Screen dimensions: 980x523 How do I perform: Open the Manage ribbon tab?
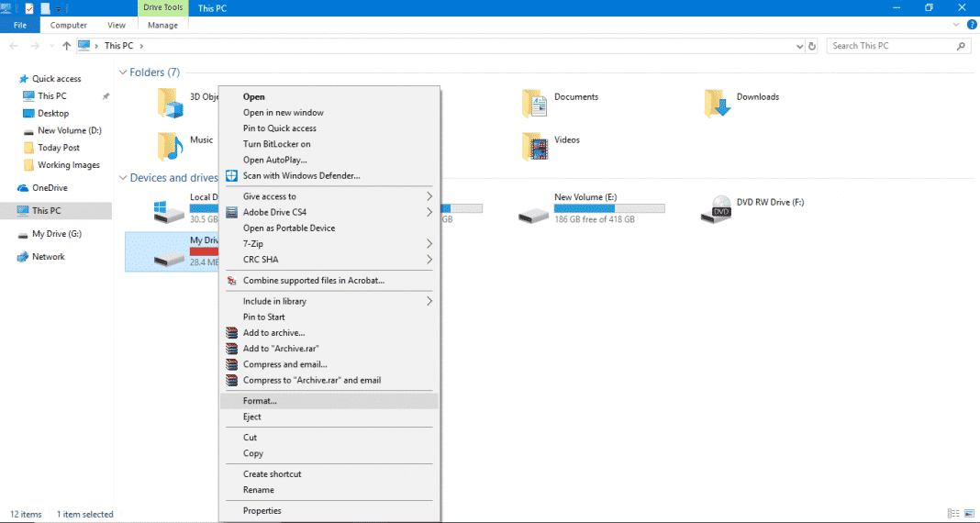click(x=162, y=25)
